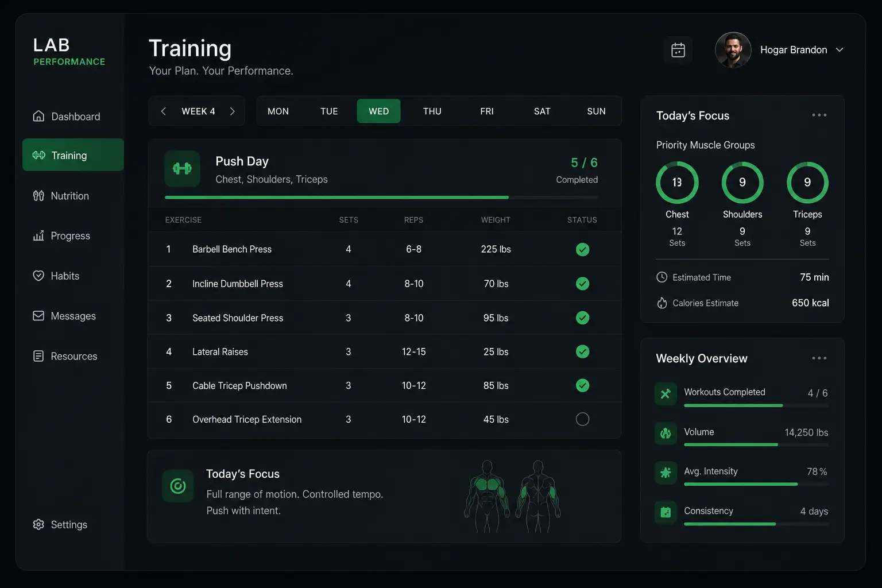Open the Resources page

tap(73, 357)
